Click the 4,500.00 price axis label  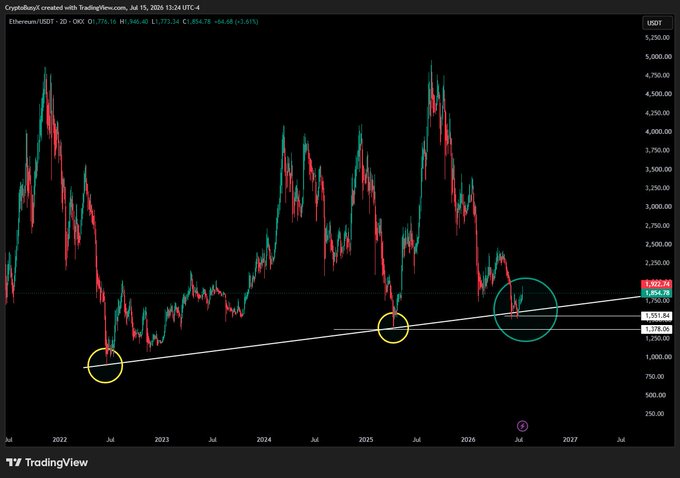click(x=657, y=94)
